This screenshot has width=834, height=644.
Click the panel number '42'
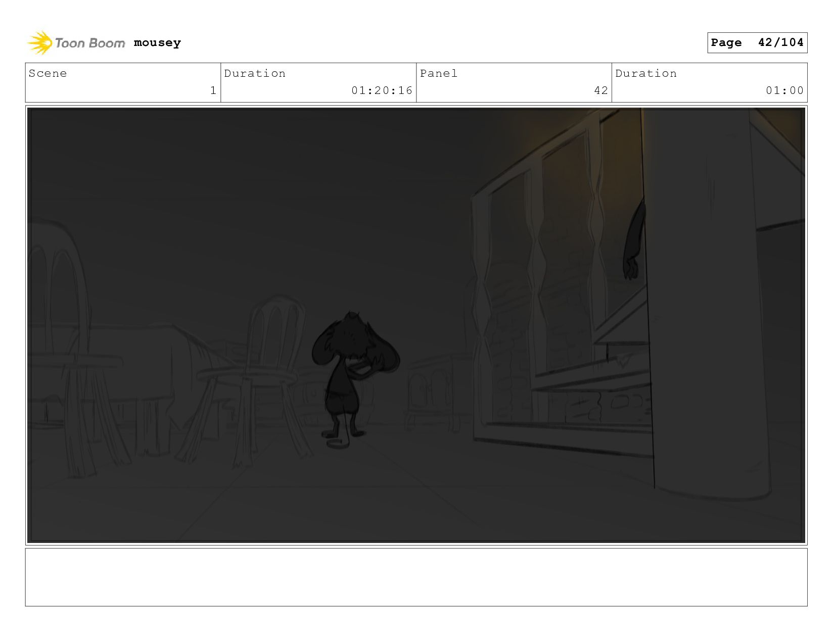coord(601,90)
